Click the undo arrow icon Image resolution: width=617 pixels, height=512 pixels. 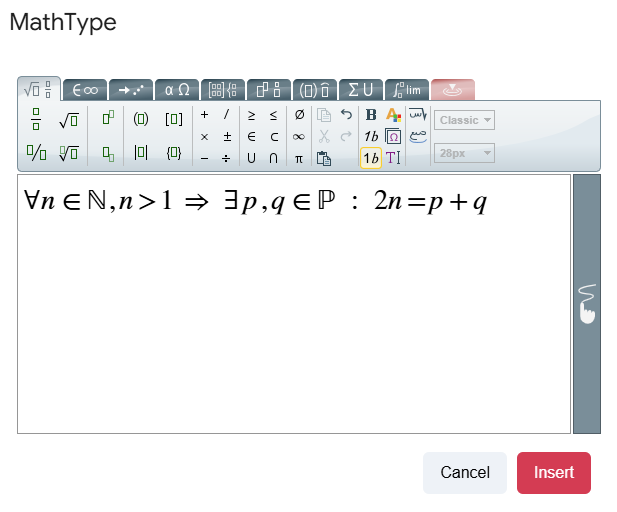click(x=347, y=115)
